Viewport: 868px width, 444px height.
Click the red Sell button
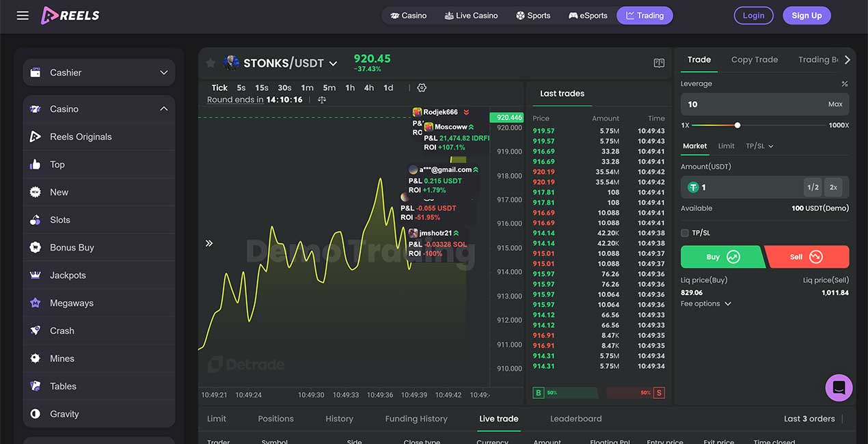tap(807, 257)
